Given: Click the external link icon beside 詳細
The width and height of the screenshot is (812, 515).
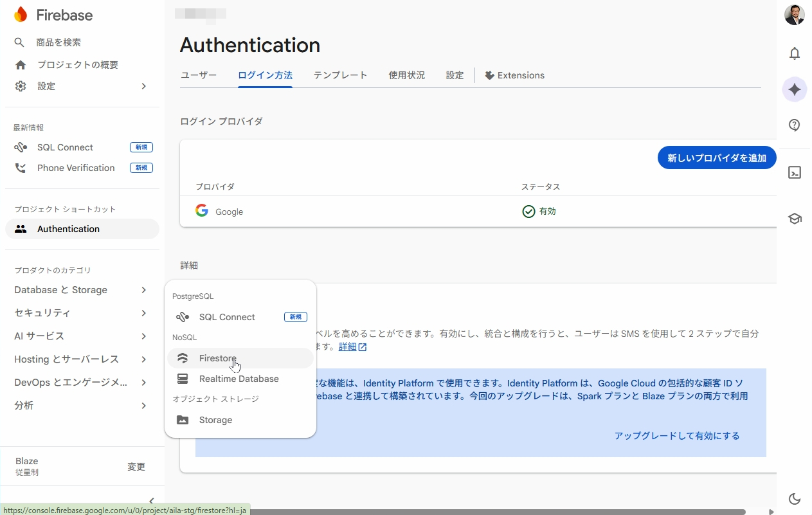Looking at the screenshot, I should 363,347.
